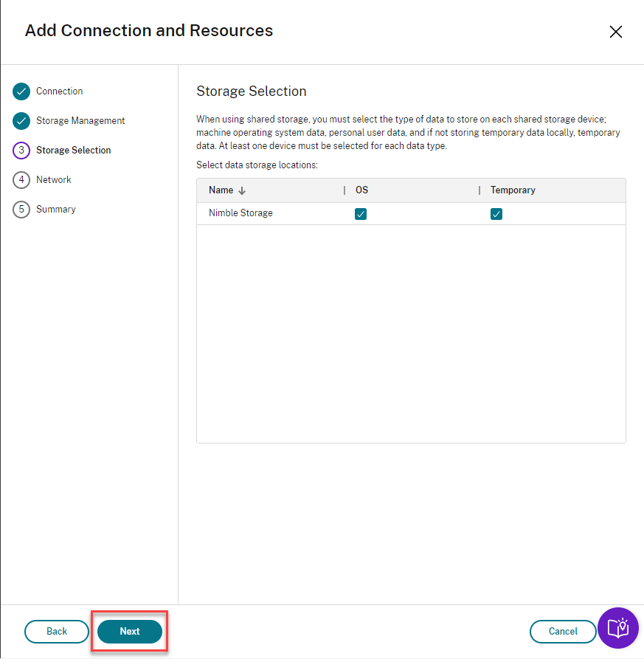Select the Storage Selection step label
The image size is (644, 659).
pyautogui.click(x=74, y=151)
